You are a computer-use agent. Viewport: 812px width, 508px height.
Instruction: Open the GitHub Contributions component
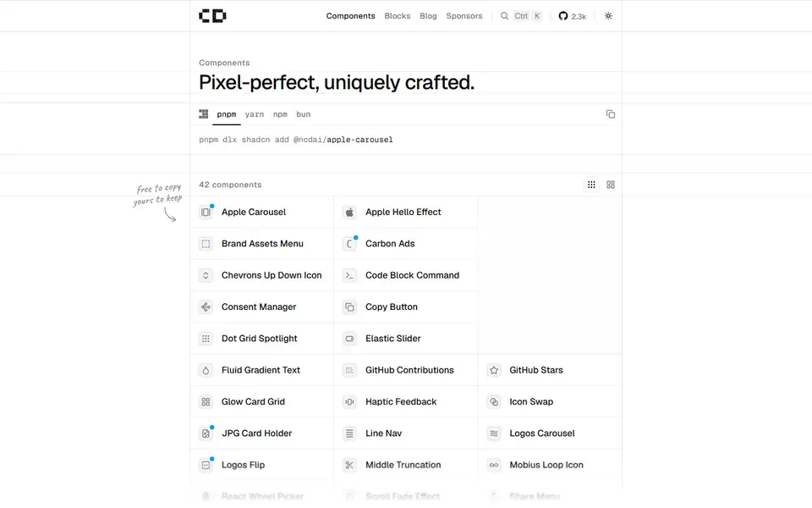pyautogui.click(x=405, y=370)
